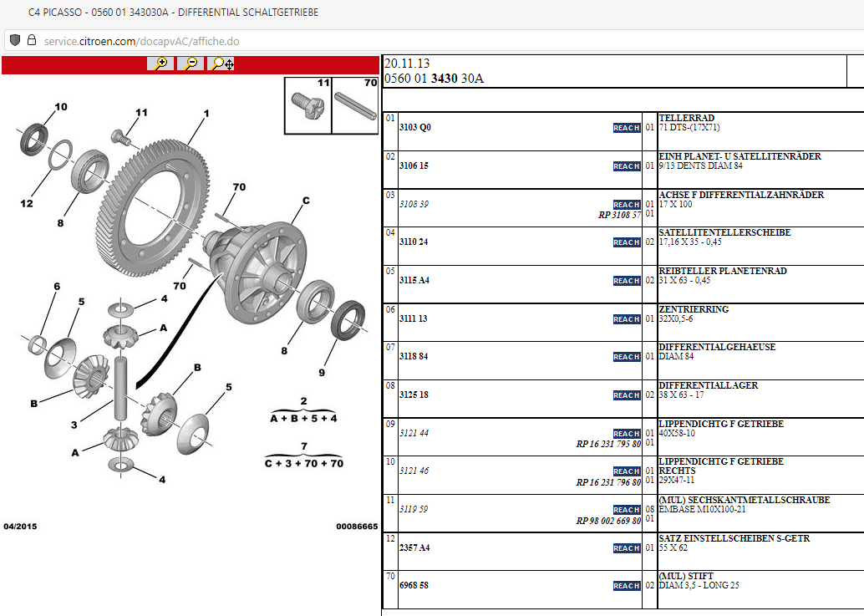This screenshot has width=864, height=616.
Task: Click REACH badge for part 3121 46
Action: (627, 471)
